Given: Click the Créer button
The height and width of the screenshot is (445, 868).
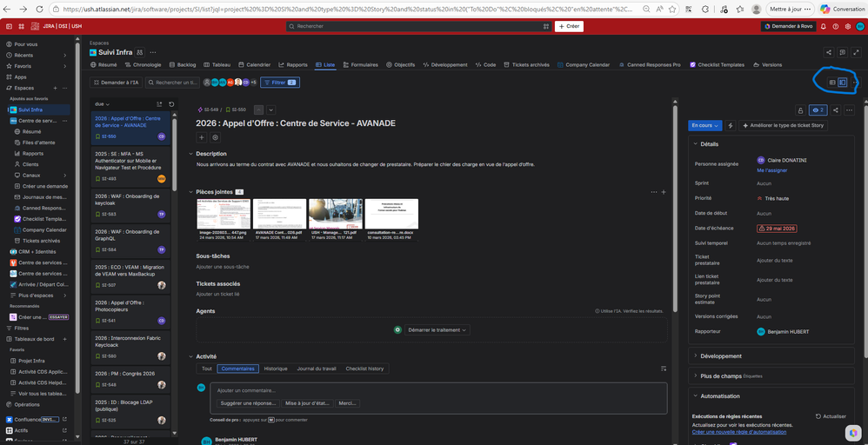Looking at the screenshot, I should click(569, 26).
